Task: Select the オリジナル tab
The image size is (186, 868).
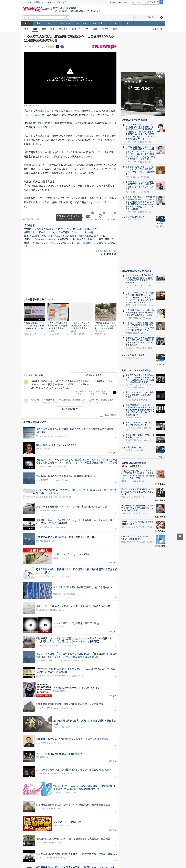Action: [x=81, y=24]
